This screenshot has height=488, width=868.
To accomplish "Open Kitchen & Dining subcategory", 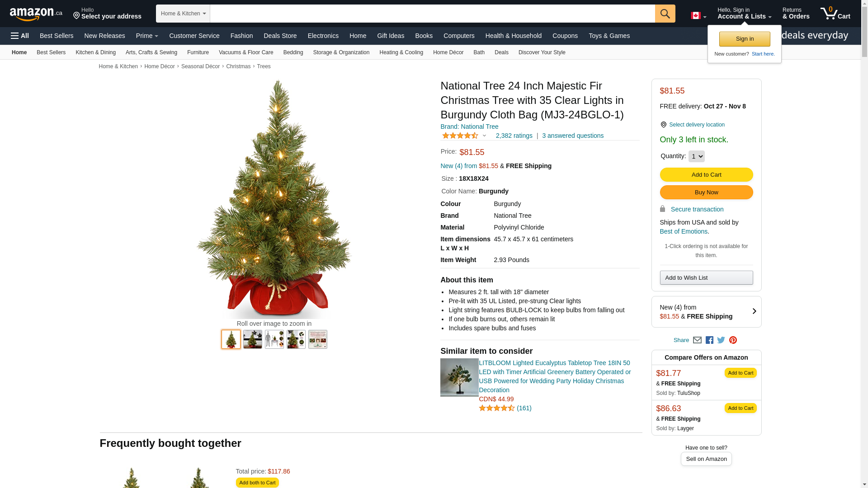I will pos(95,52).
